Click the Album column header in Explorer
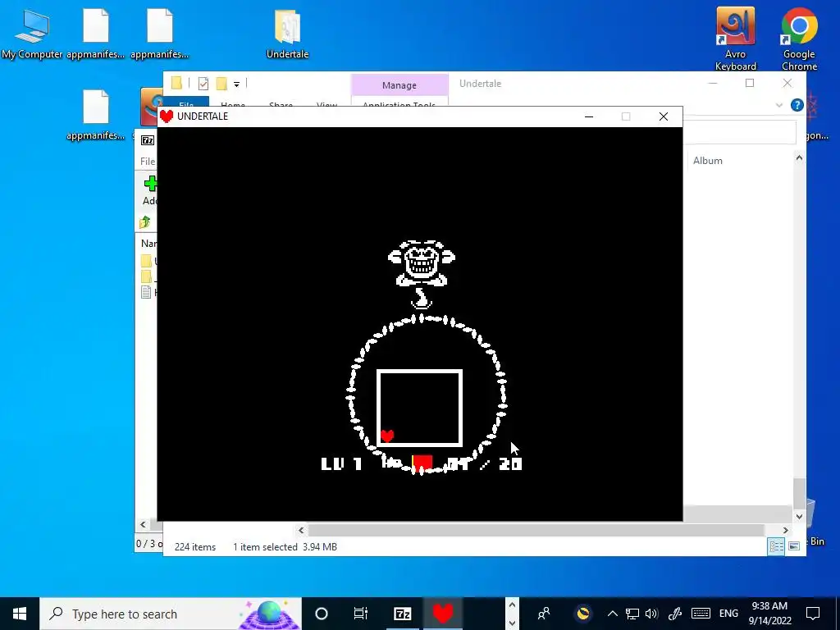The image size is (840, 630). coord(707,161)
